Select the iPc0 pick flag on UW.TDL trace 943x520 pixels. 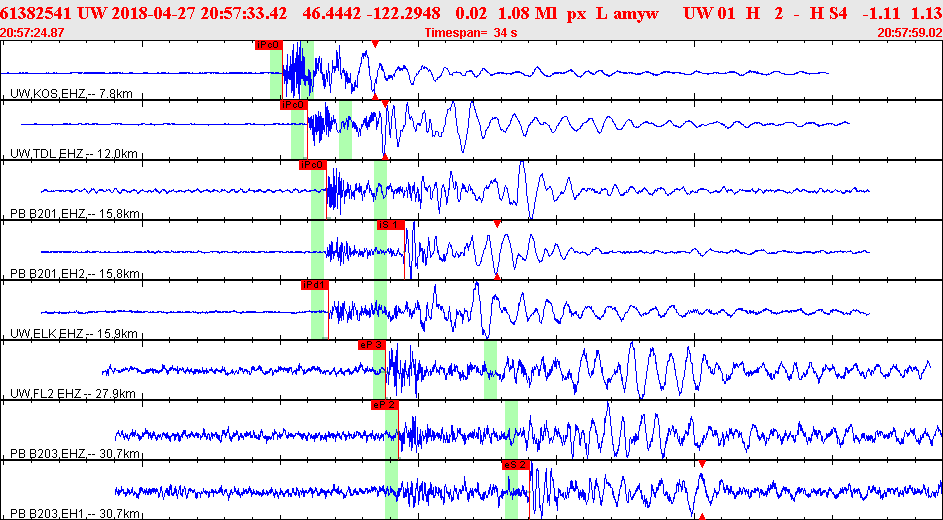293,105
